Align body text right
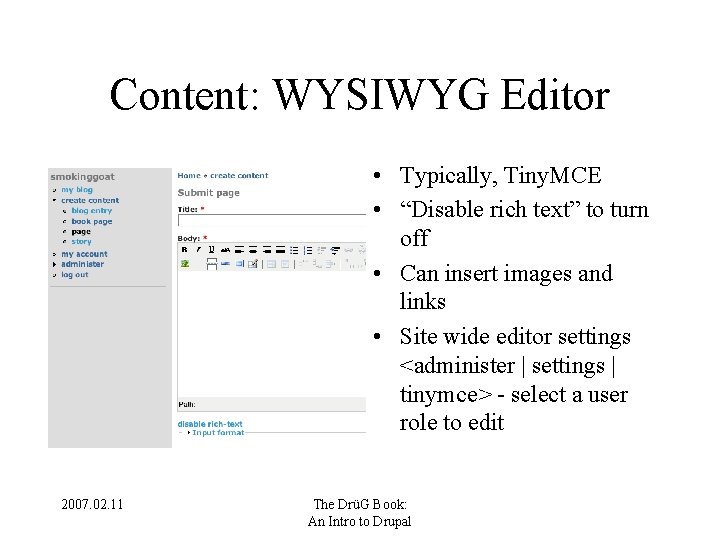The height and width of the screenshot is (540, 720). (x=267, y=250)
